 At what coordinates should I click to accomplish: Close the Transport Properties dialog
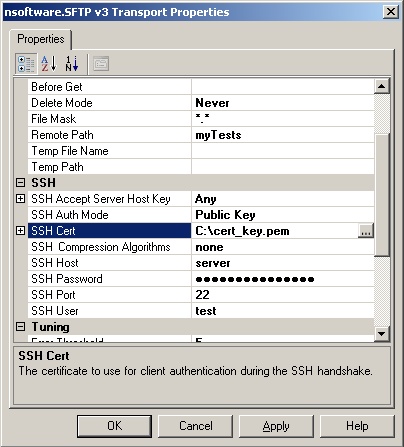(390, 12)
